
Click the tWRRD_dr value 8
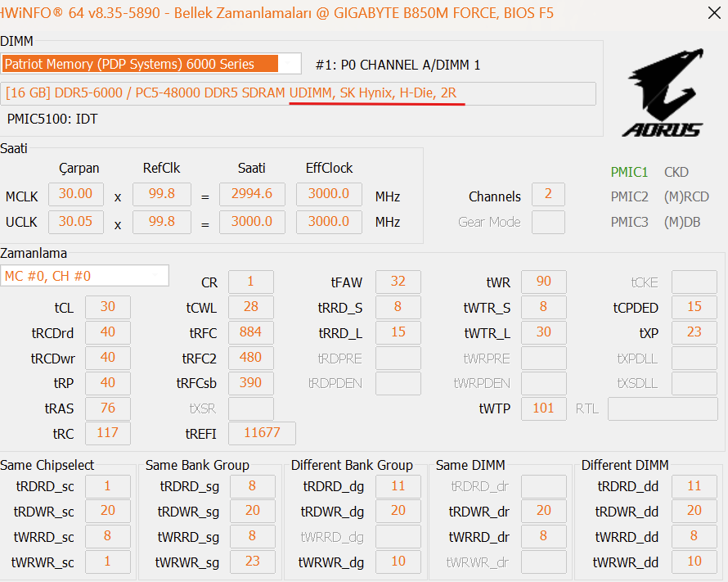544,536
